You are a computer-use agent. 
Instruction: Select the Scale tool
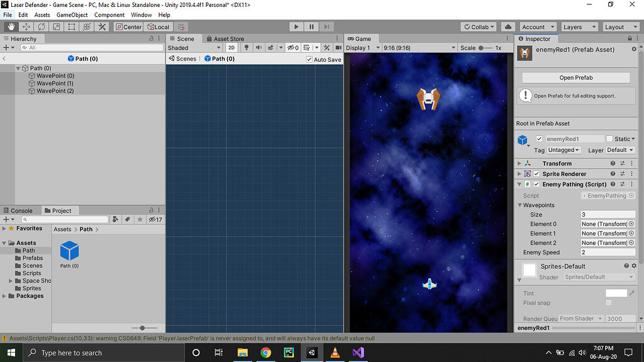click(x=57, y=27)
